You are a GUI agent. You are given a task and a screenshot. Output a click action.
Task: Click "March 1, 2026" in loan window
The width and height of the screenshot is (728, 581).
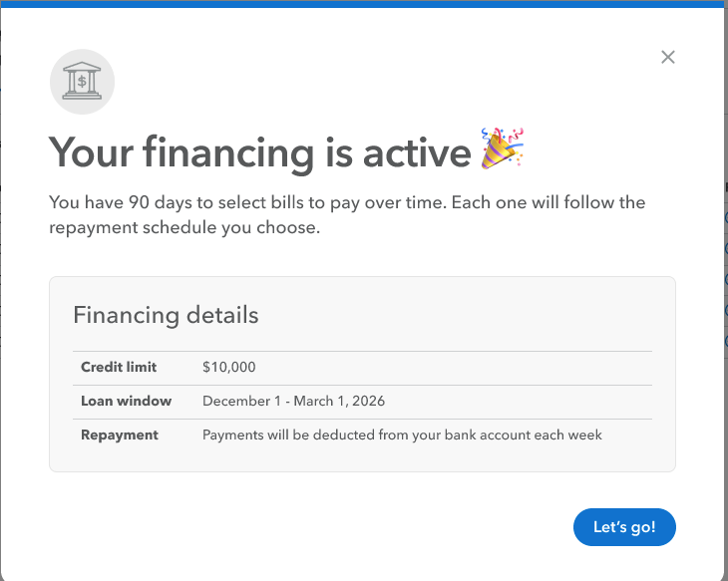[x=342, y=401]
